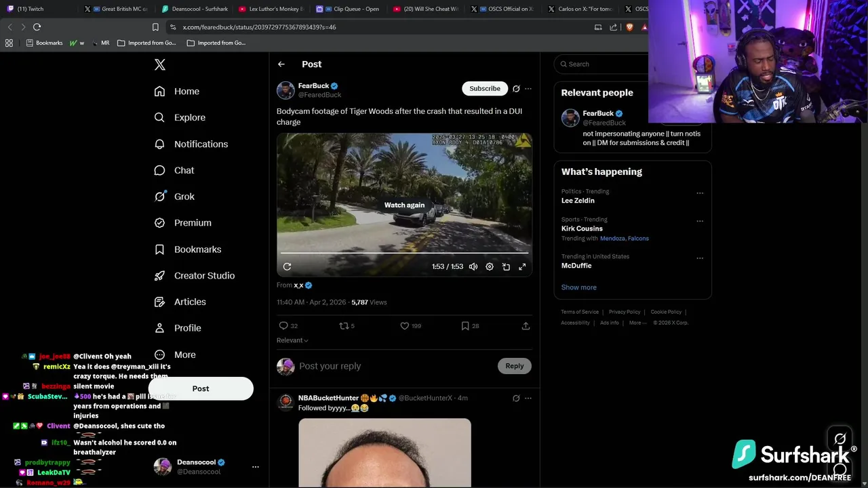Open Premium page

(183, 222)
